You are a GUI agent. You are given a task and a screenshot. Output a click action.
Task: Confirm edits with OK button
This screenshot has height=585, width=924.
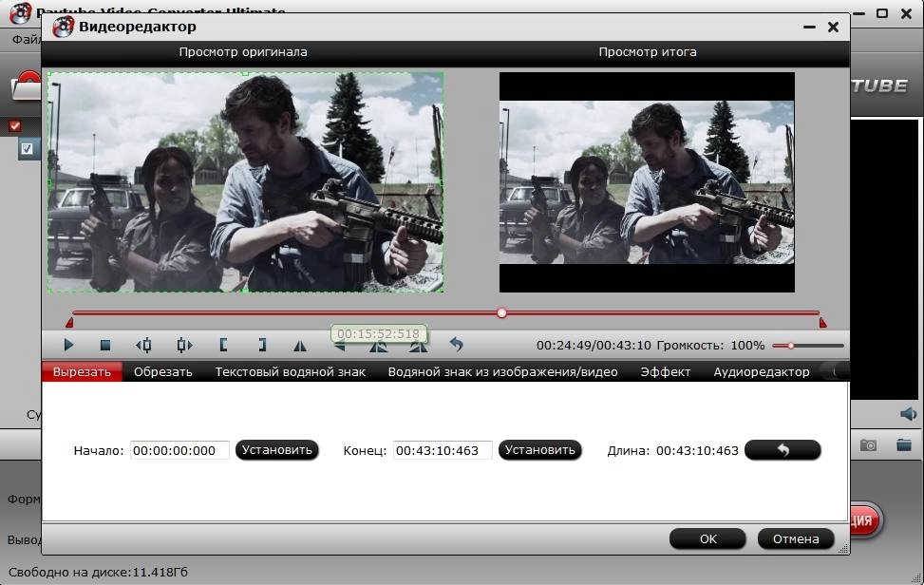coord(707,539)
